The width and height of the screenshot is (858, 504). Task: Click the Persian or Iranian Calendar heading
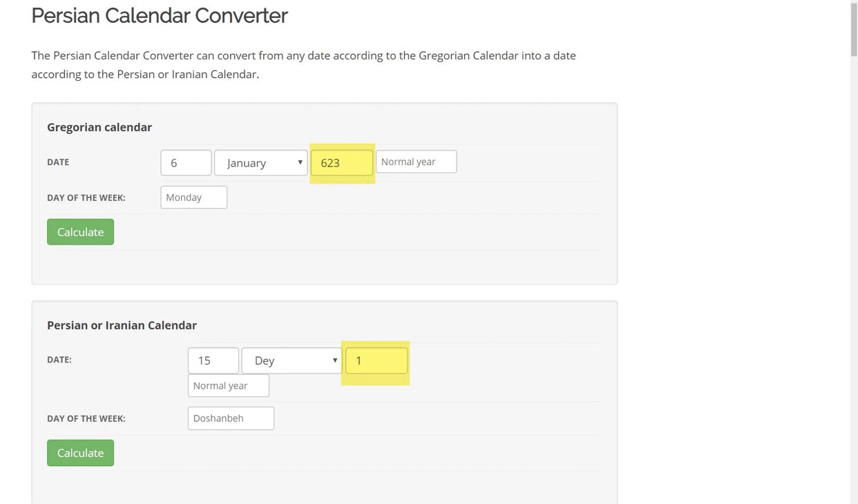tap(122, 325)
